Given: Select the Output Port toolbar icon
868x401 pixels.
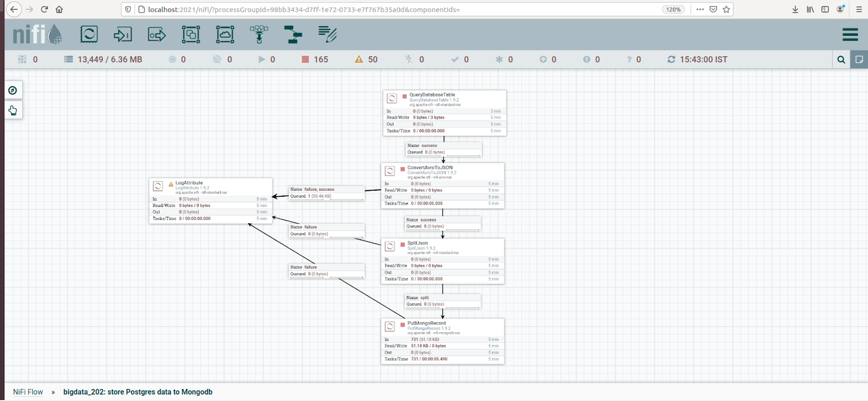Looking at the screenshot, I should pos(157,35).
